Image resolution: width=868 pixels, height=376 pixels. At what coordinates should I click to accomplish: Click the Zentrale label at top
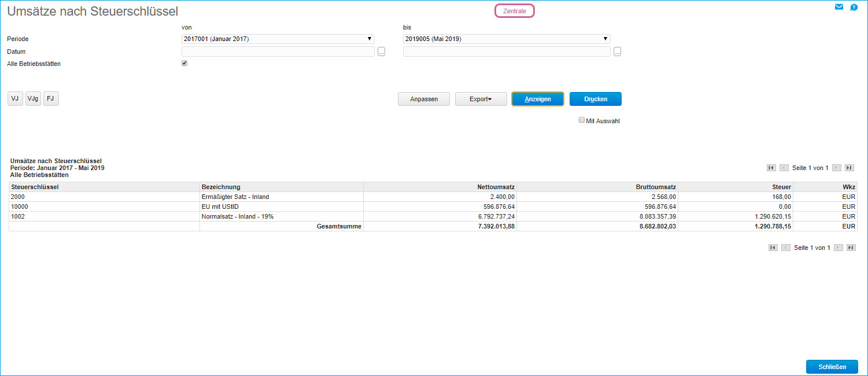[514, 11]
